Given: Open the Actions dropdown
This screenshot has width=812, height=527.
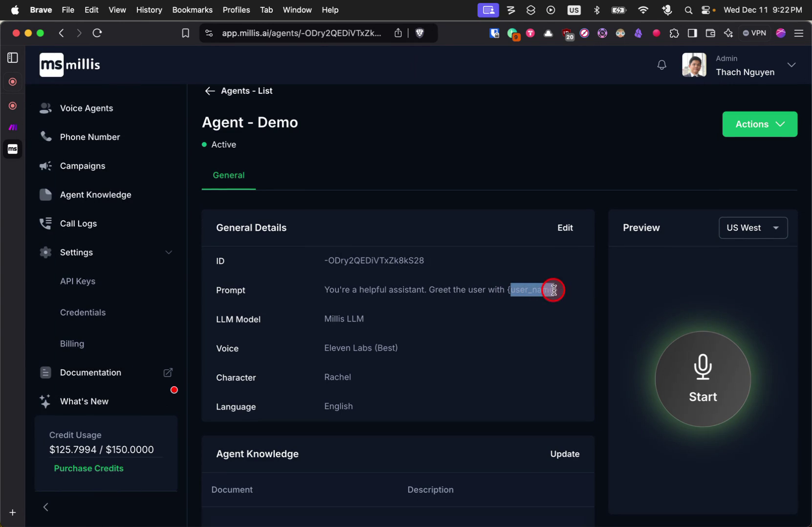Looking at the screenshot, I should (759, 124).
